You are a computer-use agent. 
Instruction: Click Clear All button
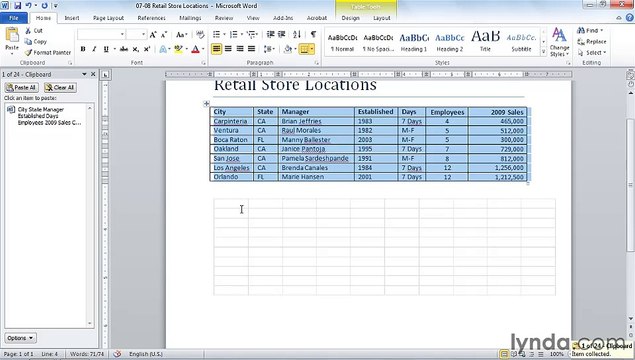click(60, 87)
